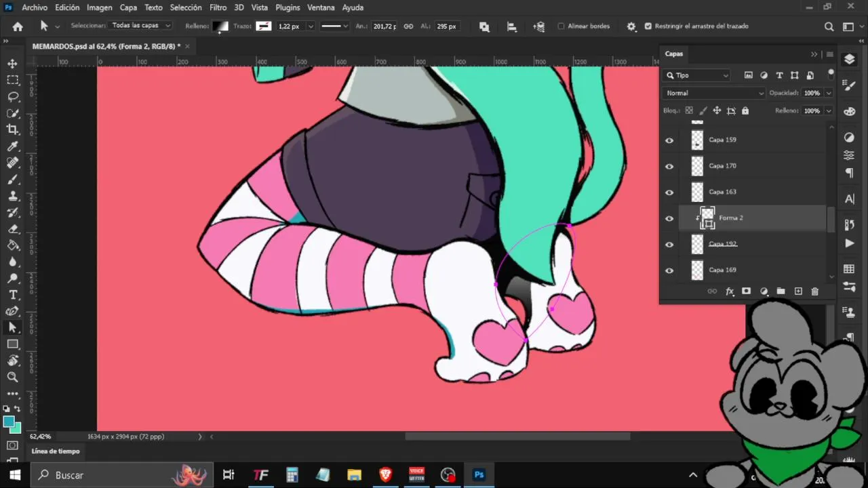Open the layer filter Tipo dropdown
This screenshot has height=488, width=868.
697,75
